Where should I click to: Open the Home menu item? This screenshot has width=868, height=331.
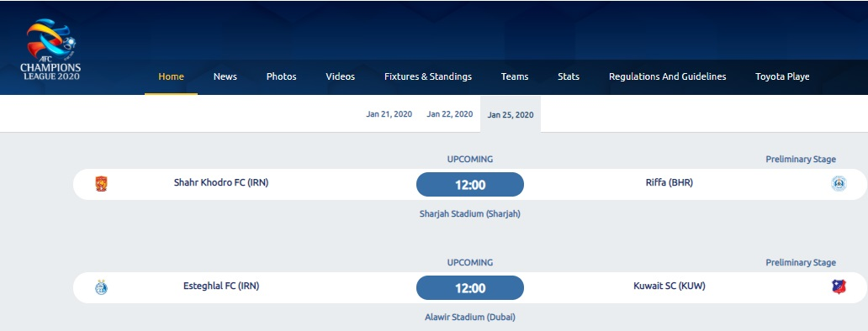pos(171,76)
